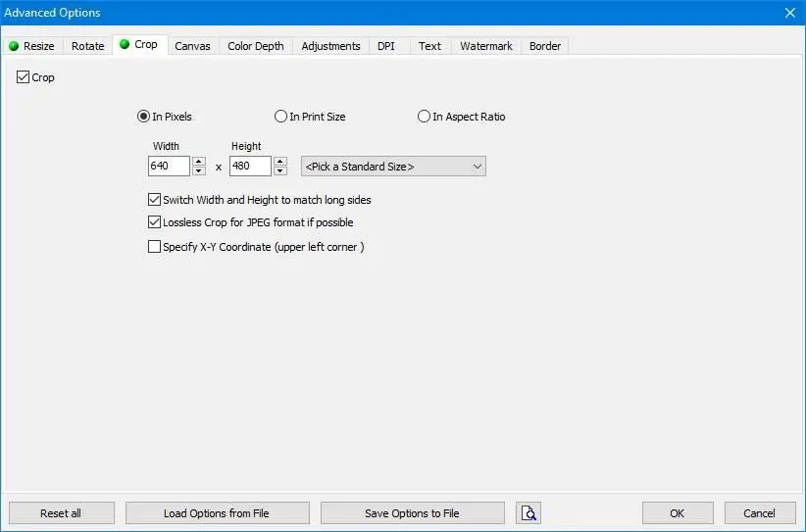
Task: Switch to the Resize tab
Action: [x=32, y=46]
